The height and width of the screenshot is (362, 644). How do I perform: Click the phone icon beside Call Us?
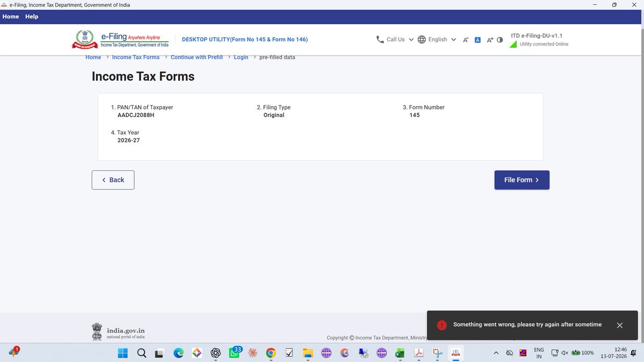click(x=380, y=39)
